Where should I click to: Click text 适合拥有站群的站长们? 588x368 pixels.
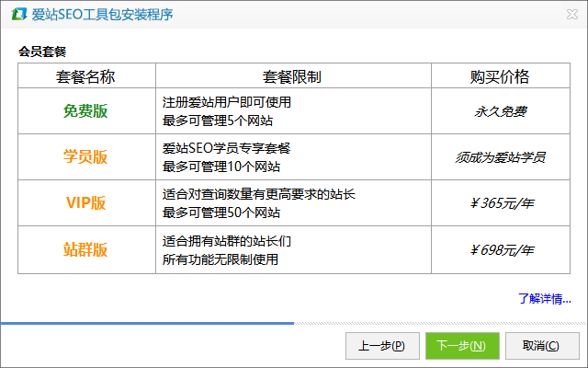227,241
